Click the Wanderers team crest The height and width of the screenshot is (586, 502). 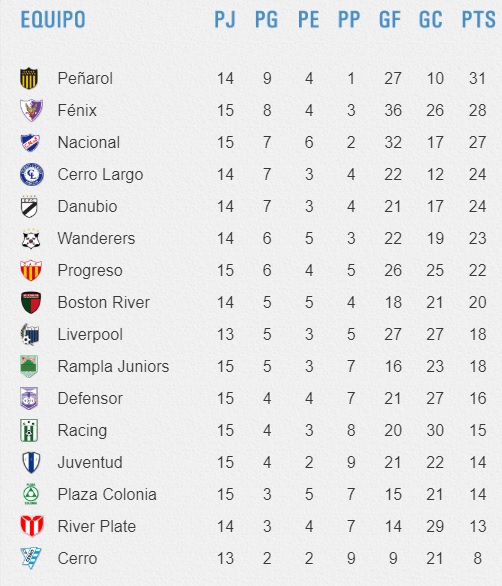tap(31, 239)
